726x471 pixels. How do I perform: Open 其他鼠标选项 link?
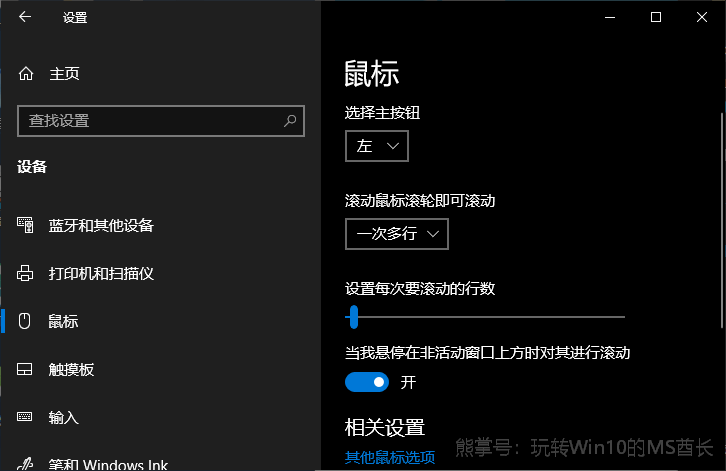point(390,458)
